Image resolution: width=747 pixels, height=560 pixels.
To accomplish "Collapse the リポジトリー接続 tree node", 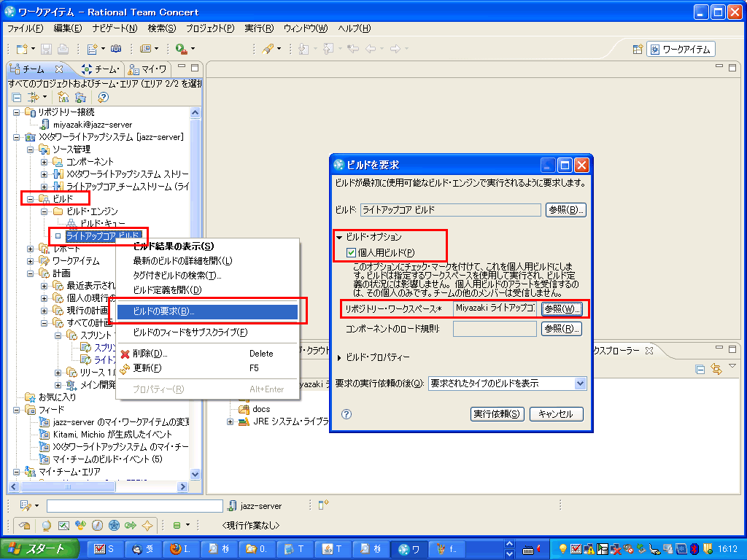I will (17, 112).
